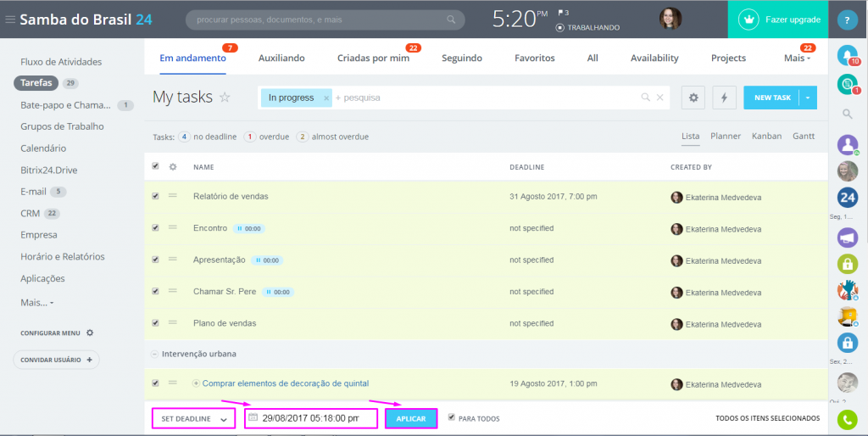Remove the In progress filter chip
868x436 pixels.
[x=326, y=98]
